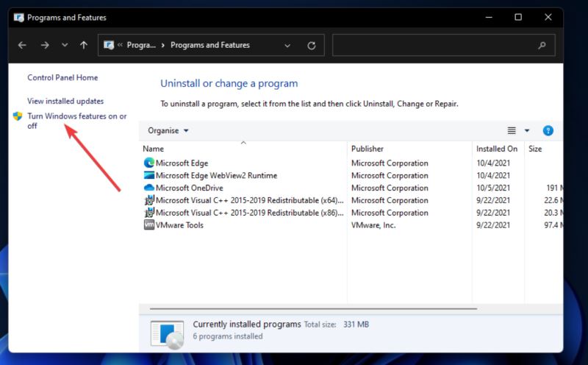Click the shield icon beside Windows features
The height and width of the screenshot is (365, 588).
pyautogui.click(x=18, y=116)
